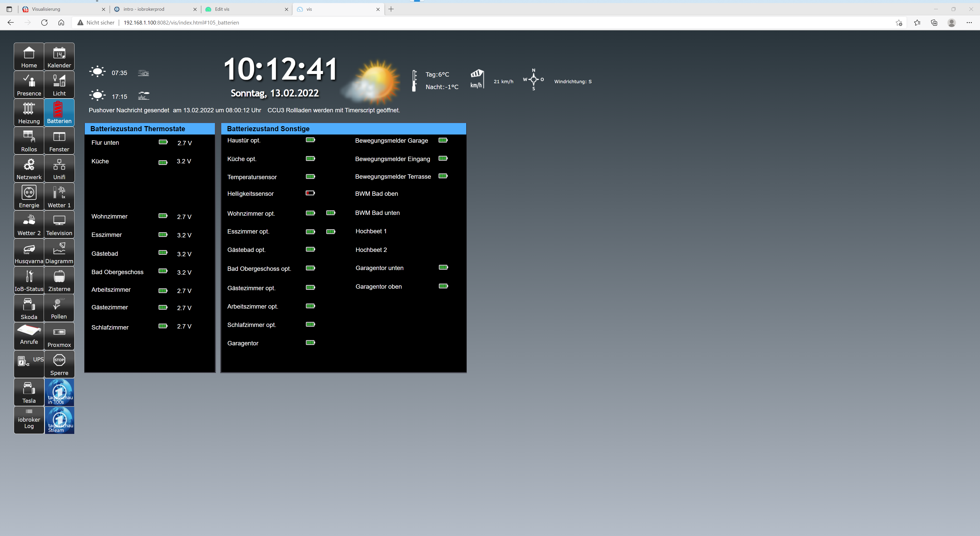
Task: Open a new browser tab
Action: (x=391, y=9)
